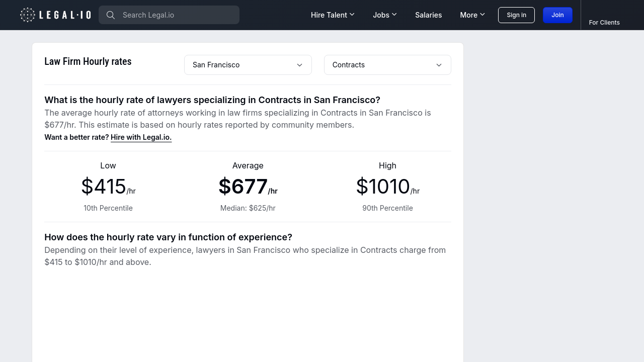Open the San Francisco city dropdown
This screenshot has height=362, width=644.
242,65
